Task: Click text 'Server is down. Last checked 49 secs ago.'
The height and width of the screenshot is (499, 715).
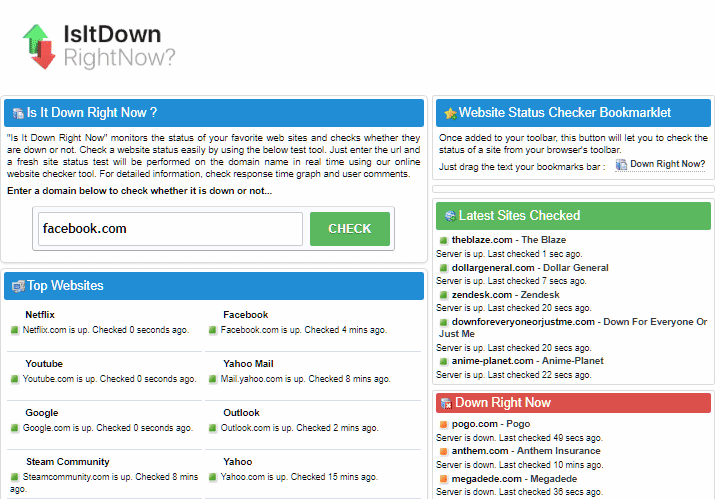Action: (519, 438)
